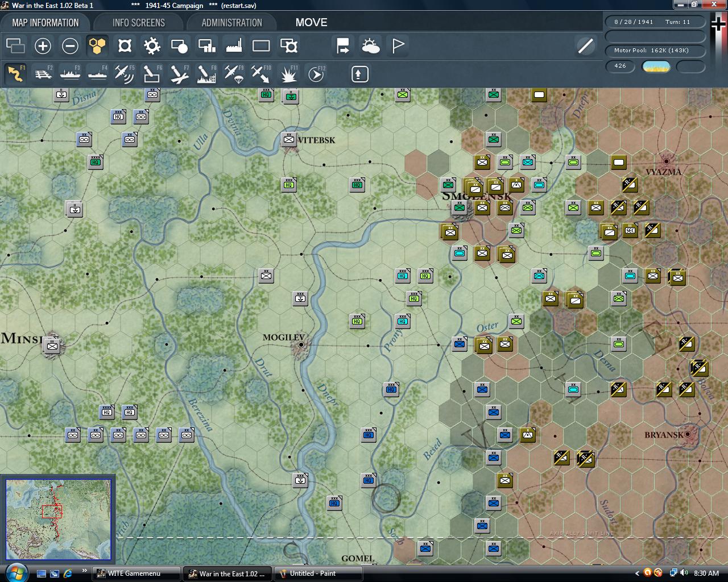This screenshot has height=582, width=728.
Task: Select F7 bomb airfield mode icon
Action: [179, 74]
